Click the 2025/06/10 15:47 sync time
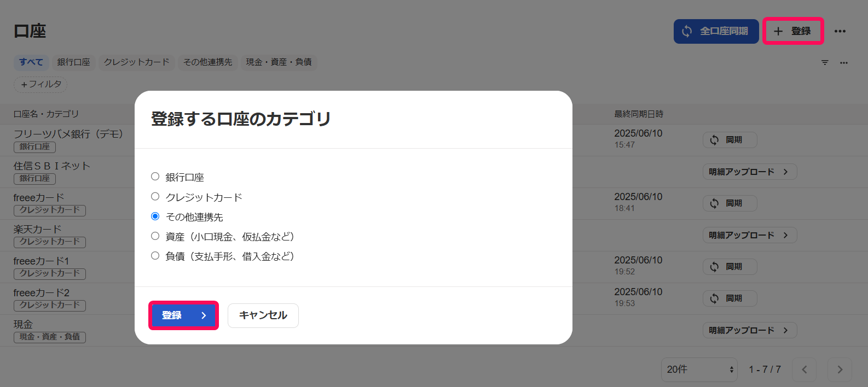The image size is (868, 387). (x=638, y=139)
